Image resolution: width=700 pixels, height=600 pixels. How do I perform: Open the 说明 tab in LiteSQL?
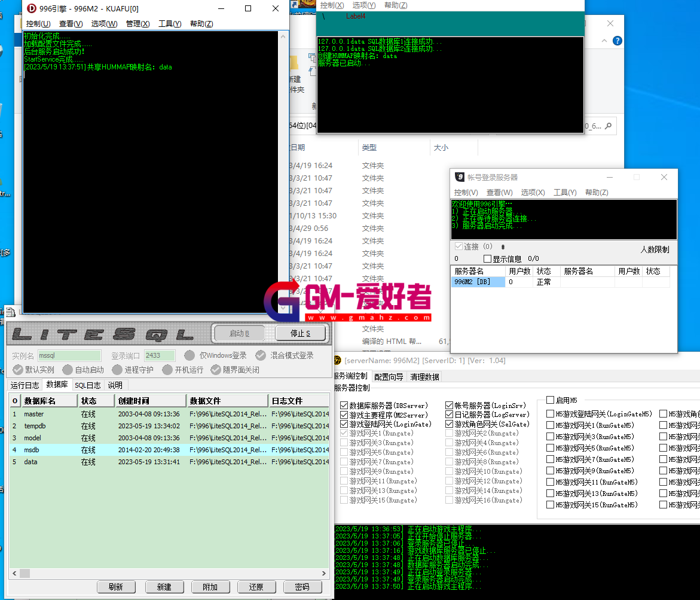click(115, 385)
